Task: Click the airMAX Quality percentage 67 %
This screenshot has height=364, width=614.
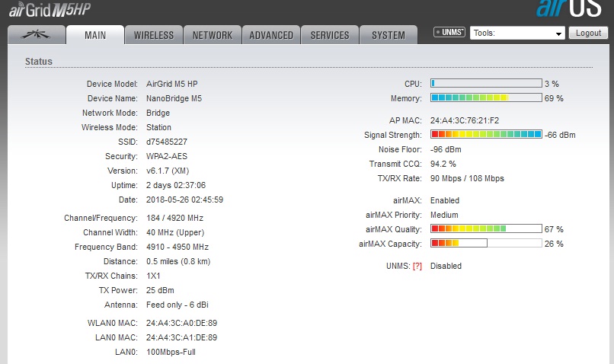Action: [x=554, y=229]
